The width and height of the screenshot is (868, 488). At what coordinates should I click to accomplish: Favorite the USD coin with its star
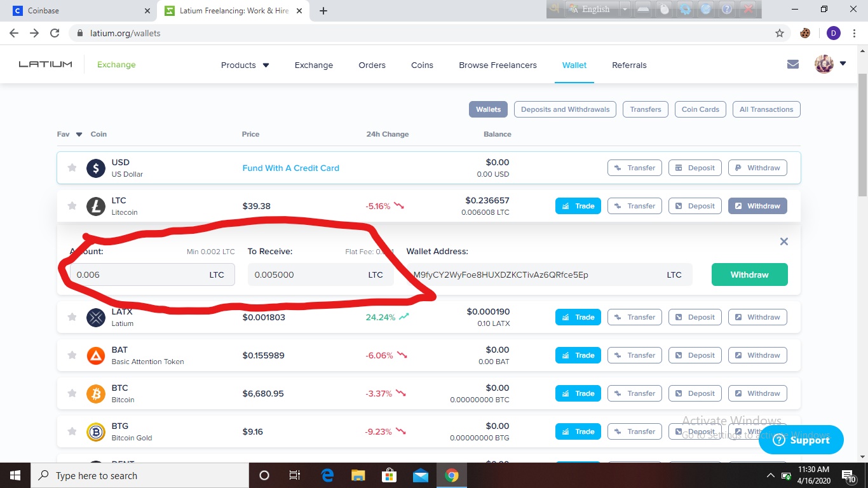click(x=72, y=168)
